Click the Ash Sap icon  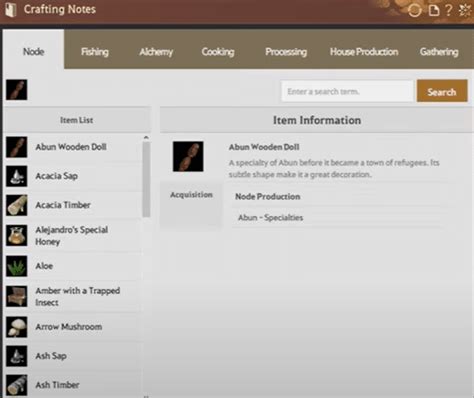tap(16, 356)
